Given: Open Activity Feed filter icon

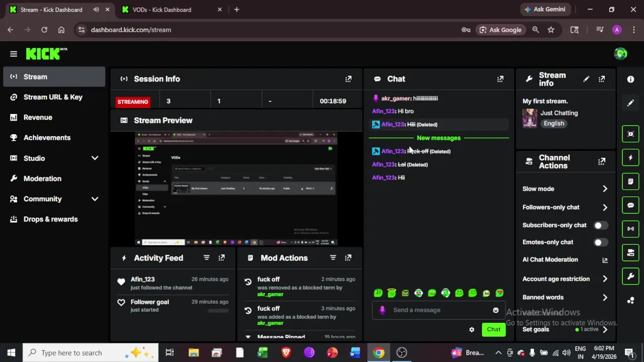Looking at the screenshot, I should [x=206, y=258].
